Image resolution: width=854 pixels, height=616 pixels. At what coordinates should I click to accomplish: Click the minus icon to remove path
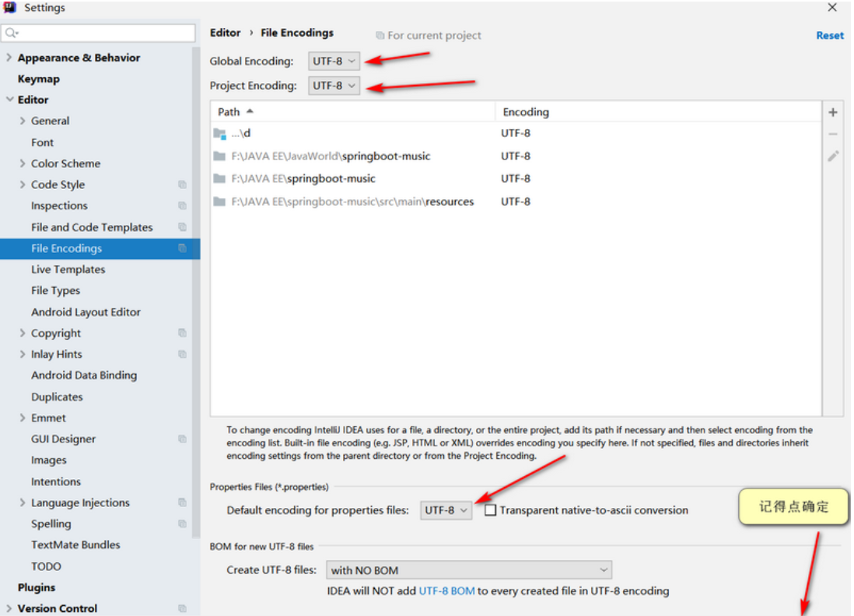(833, 134)
